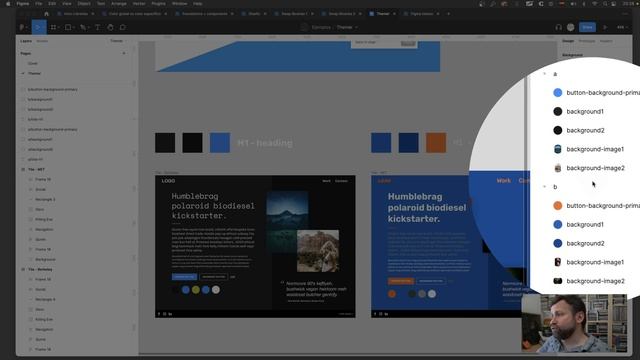Select the Rectangle shape tool

68,27
